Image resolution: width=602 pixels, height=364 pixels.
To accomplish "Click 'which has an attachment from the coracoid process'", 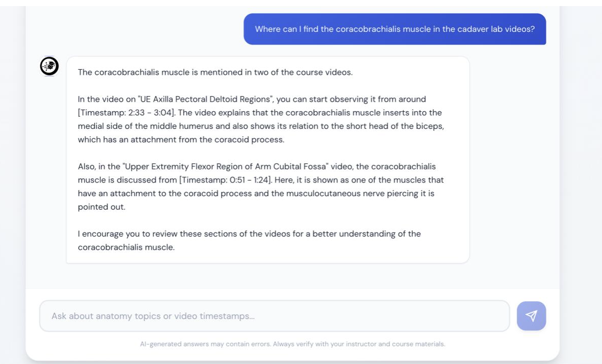I will tap(181, 140).
